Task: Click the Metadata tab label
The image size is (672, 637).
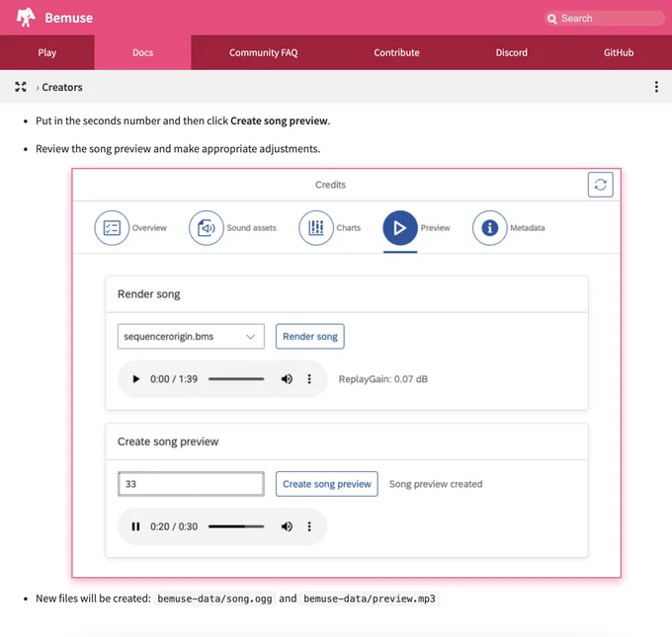Action: pos(527,228)
